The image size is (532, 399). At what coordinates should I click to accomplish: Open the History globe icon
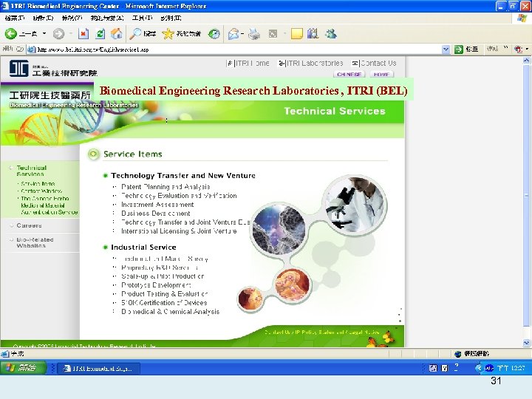click(x=214, y=33)
